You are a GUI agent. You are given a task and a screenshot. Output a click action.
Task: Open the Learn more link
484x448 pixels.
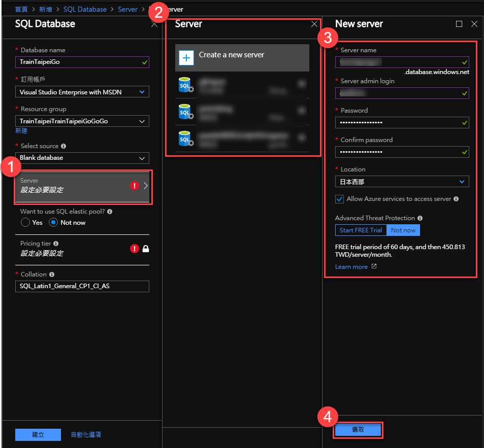351,267
